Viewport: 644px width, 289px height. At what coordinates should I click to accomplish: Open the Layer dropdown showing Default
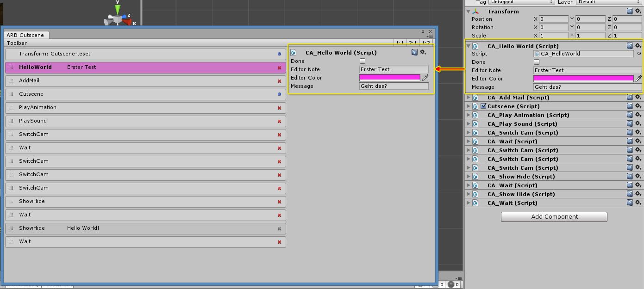click(x=607, y=2)
